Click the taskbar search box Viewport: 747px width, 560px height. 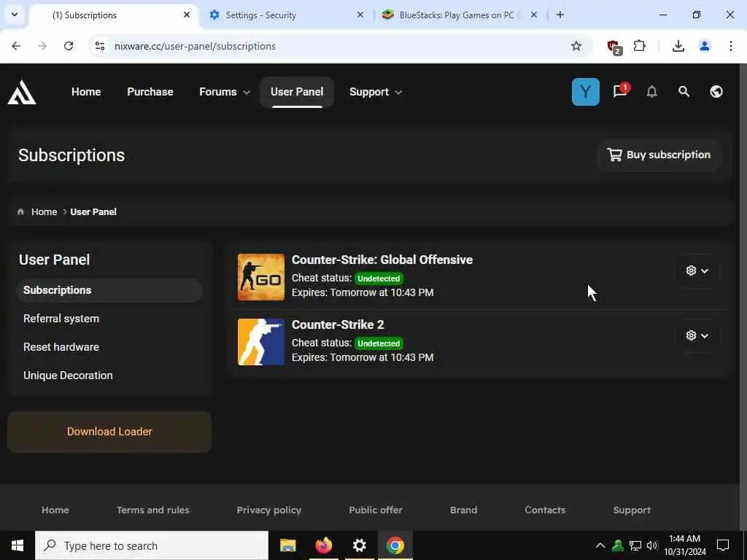(x=152, y=545)
